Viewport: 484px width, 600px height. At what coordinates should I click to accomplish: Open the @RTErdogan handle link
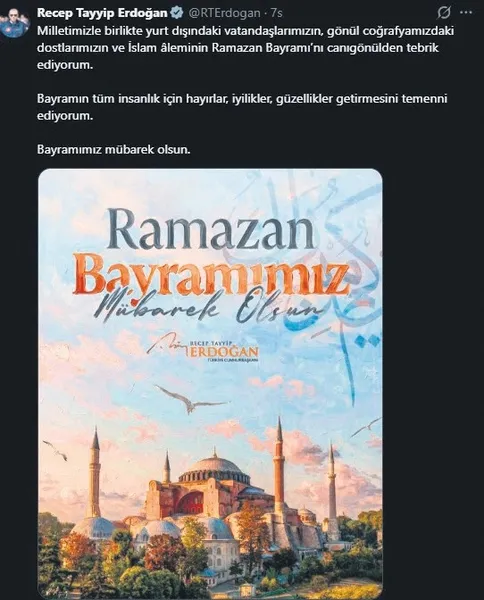tap(224, 13)
